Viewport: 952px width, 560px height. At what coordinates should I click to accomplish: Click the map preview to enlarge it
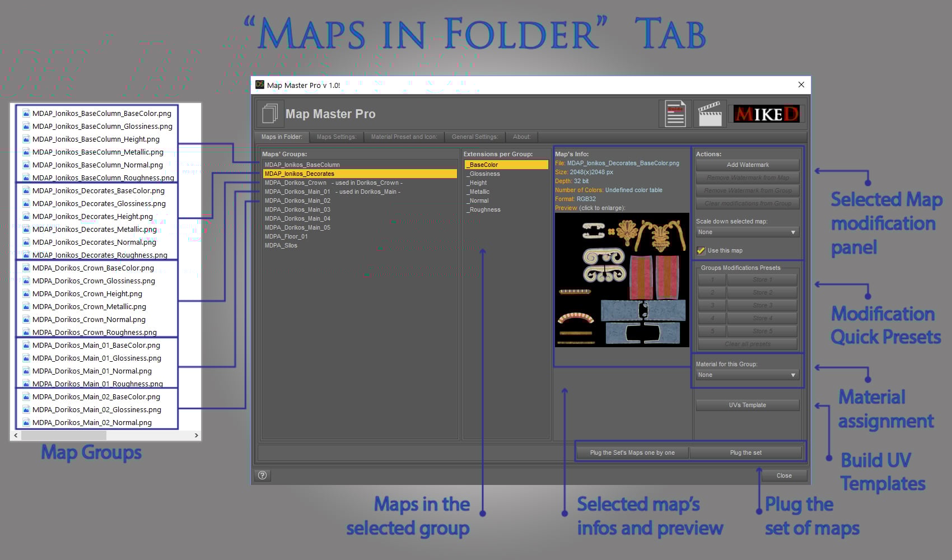pos(621,280)
